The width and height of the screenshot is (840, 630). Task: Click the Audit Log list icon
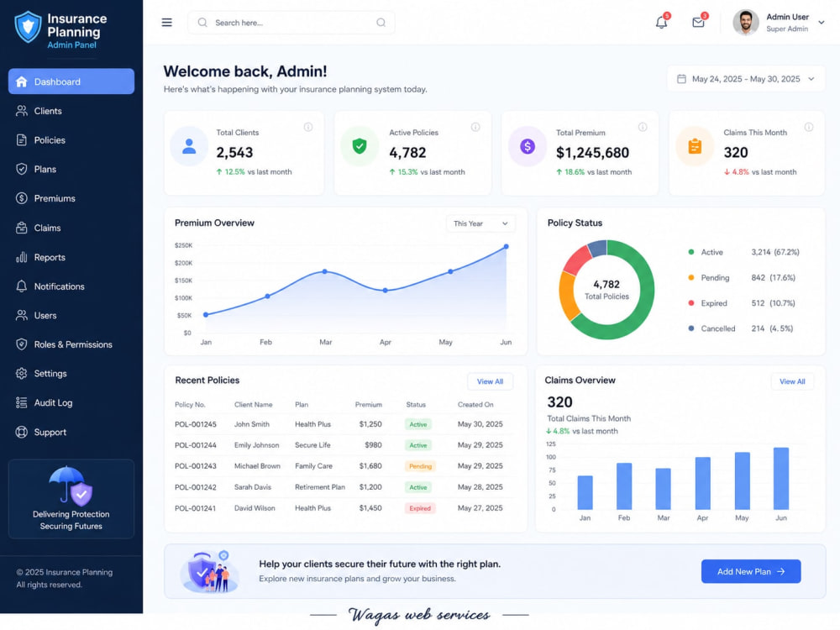[22, 402]
